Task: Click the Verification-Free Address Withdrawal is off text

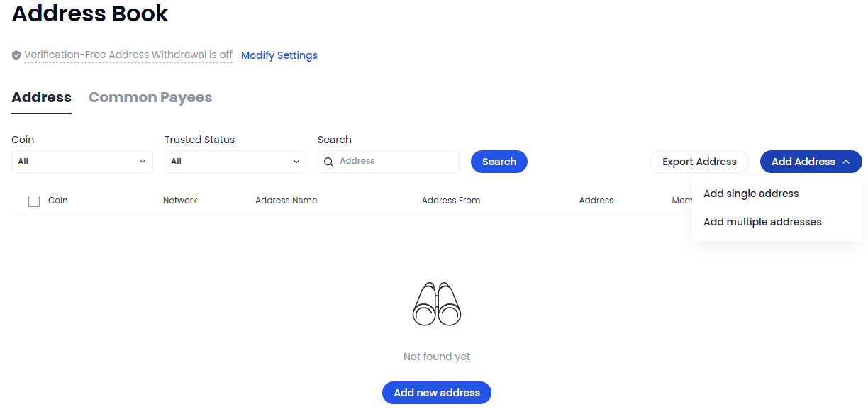Action: [x=128, y=55]
